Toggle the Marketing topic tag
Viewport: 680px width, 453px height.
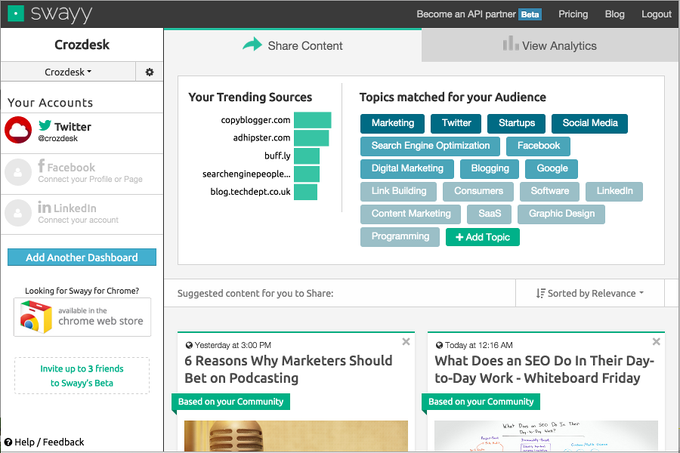point(392,123)
